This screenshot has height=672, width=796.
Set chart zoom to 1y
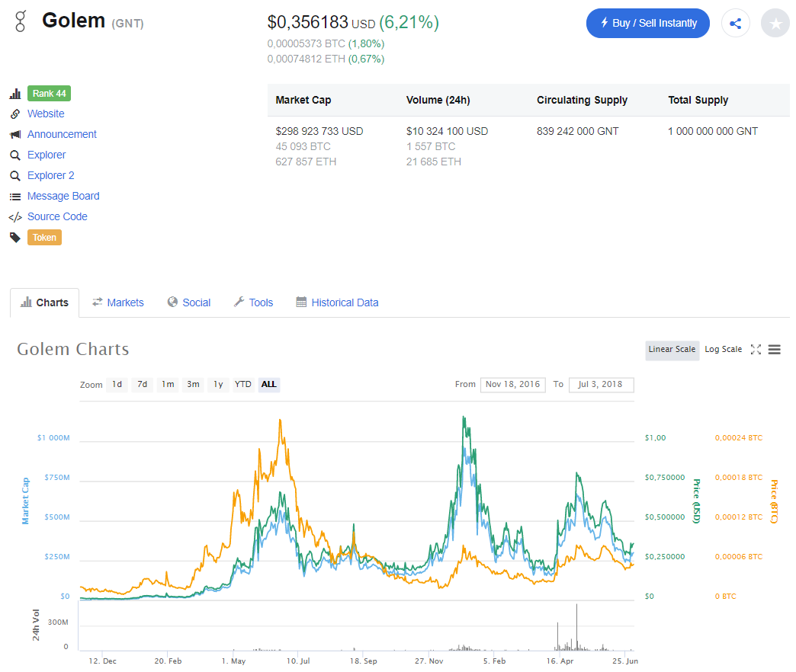pos(218,385)
